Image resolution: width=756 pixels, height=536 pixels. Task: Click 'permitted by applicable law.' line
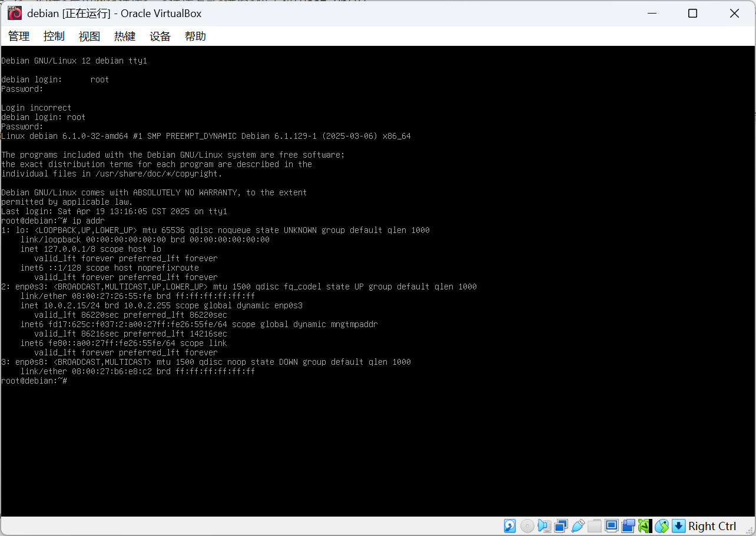67,202
